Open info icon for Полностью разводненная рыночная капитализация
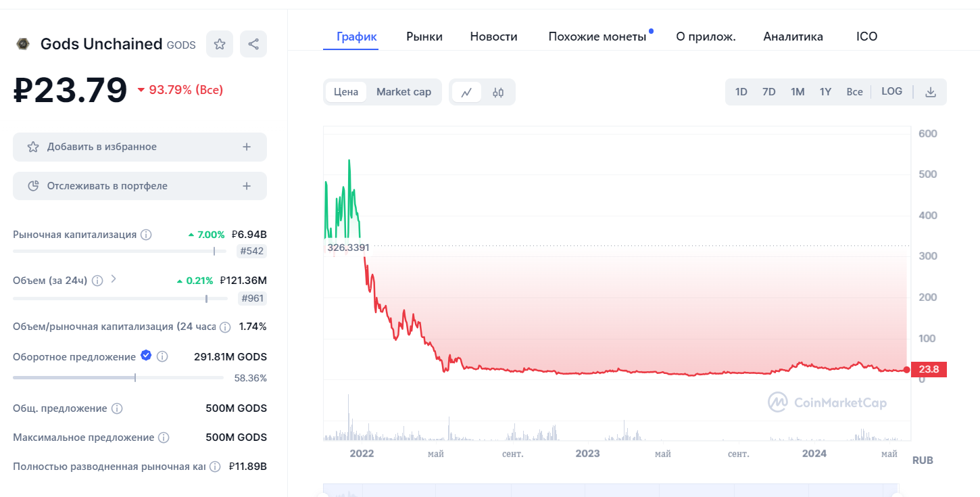Viewport: 980px width, 497px height. 215,467
